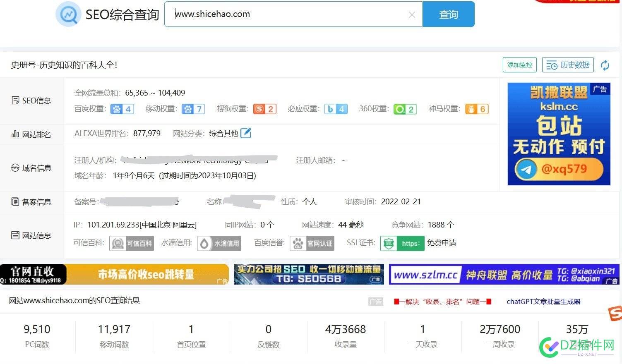Screen dimensions: 622x364
Task: Click the 首页位置 value 1
Action: pos(191,329)
